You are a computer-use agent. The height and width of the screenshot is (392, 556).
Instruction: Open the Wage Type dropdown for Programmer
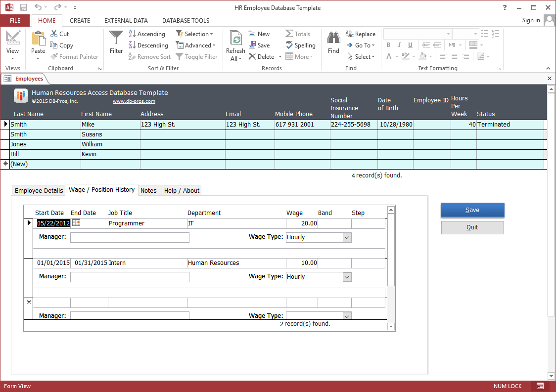pos(347,237)
